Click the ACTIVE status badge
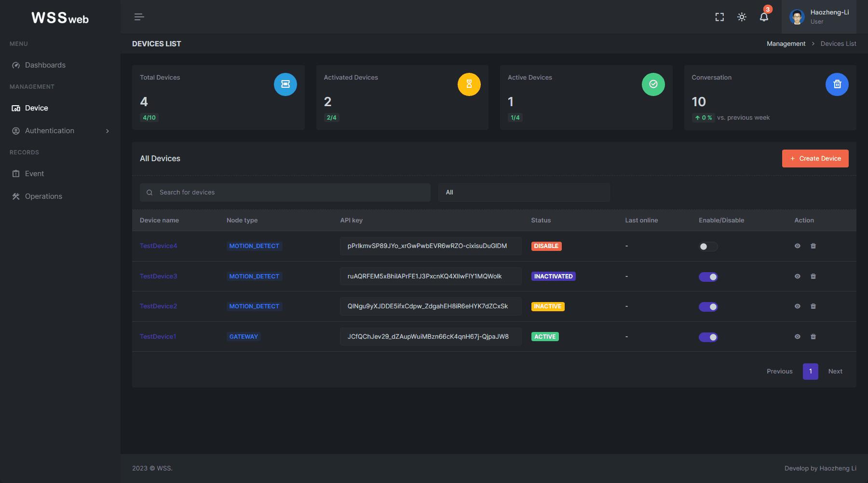This screenshot has height=483, width=868. pyautogui.click(x=545, y=337)
